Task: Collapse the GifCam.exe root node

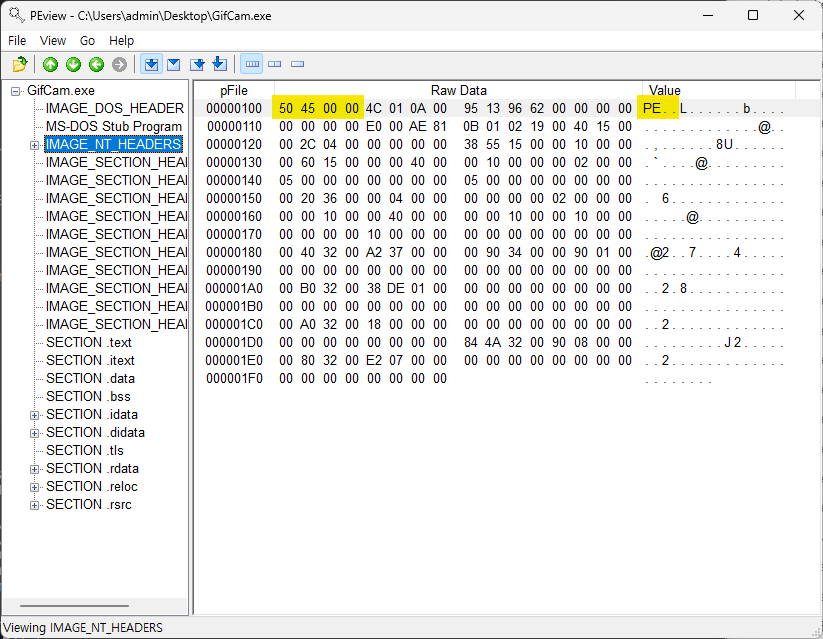Action: pyautogui.click(x=16, y=91)
